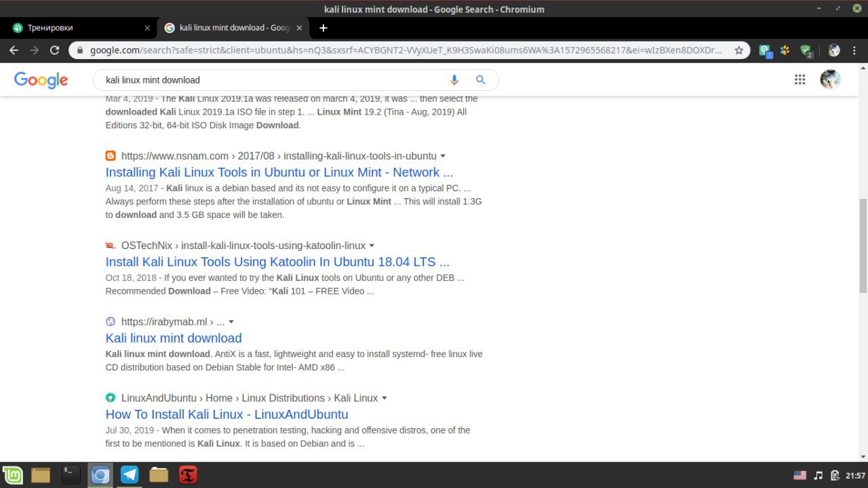
Task: View site info via padlock icon
Action: 80,50
